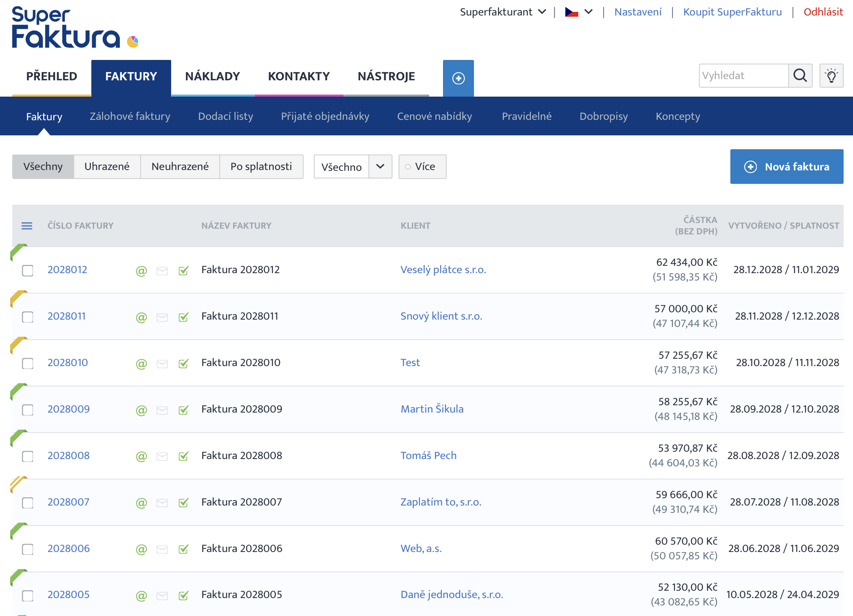Tick the checkbox for invoice 2028010
Viewport: 853px width, 616px height.
[x=28, y=363]
